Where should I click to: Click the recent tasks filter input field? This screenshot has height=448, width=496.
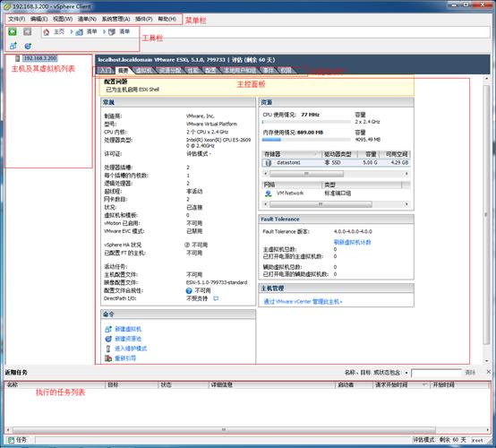coord(437,373)
